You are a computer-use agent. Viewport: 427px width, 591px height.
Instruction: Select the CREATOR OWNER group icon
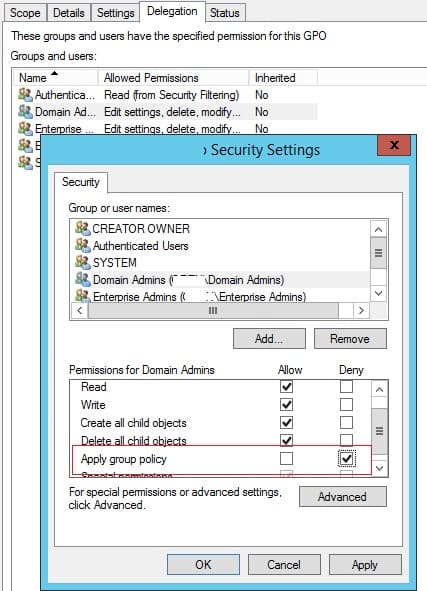83,228
